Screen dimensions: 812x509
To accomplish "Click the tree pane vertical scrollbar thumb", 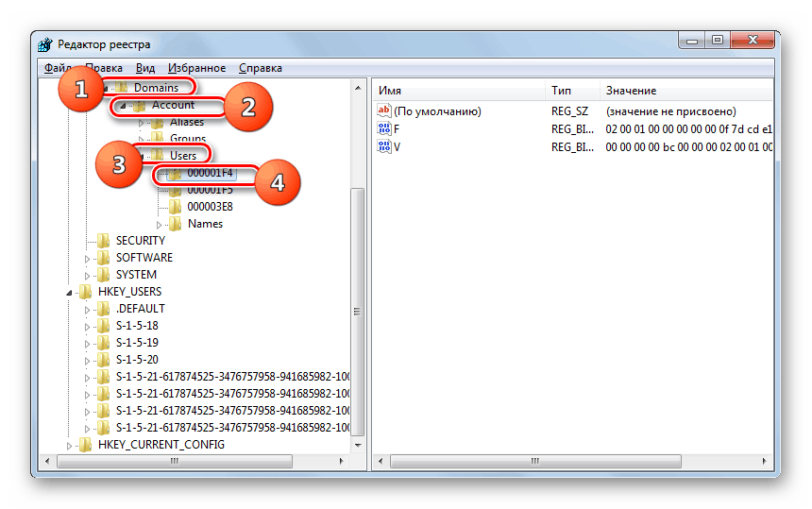I will pos(357,312).
